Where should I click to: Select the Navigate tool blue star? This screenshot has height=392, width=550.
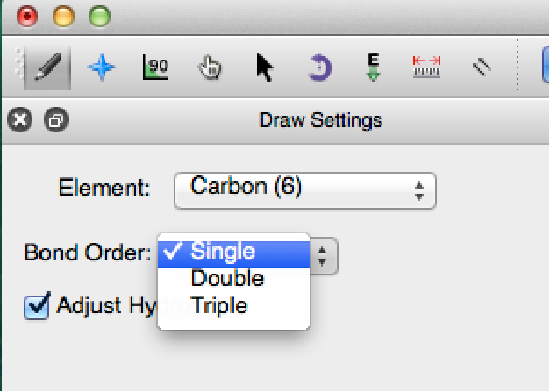(102, 68)
